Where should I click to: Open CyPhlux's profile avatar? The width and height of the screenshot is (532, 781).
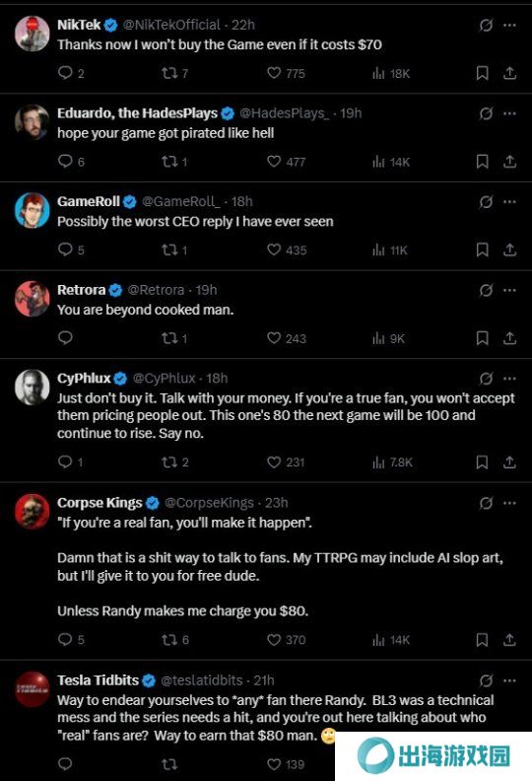point(32,387)
